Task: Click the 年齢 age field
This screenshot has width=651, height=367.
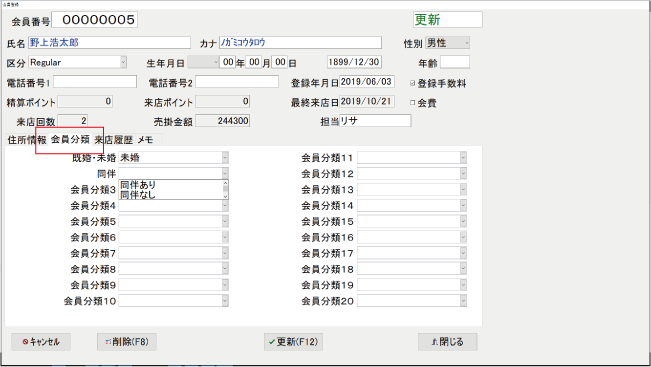Action: coord(455,62)
